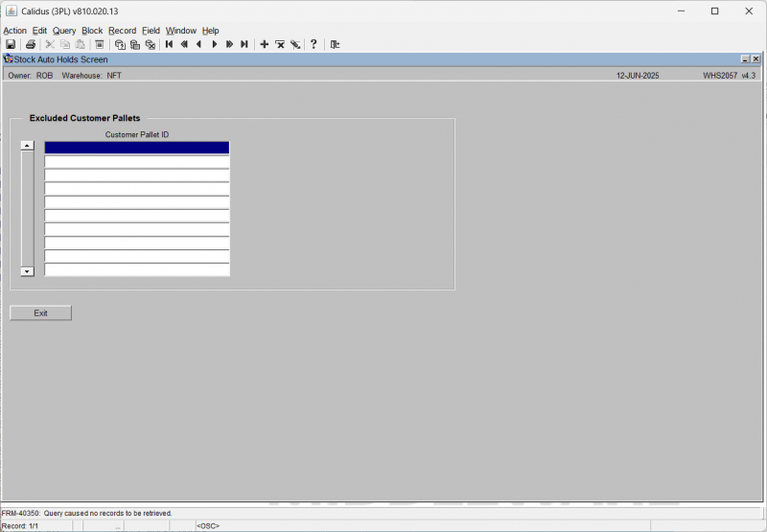
Task: Click 'Warehouse: NFT' text
Action: click(91, 76)
